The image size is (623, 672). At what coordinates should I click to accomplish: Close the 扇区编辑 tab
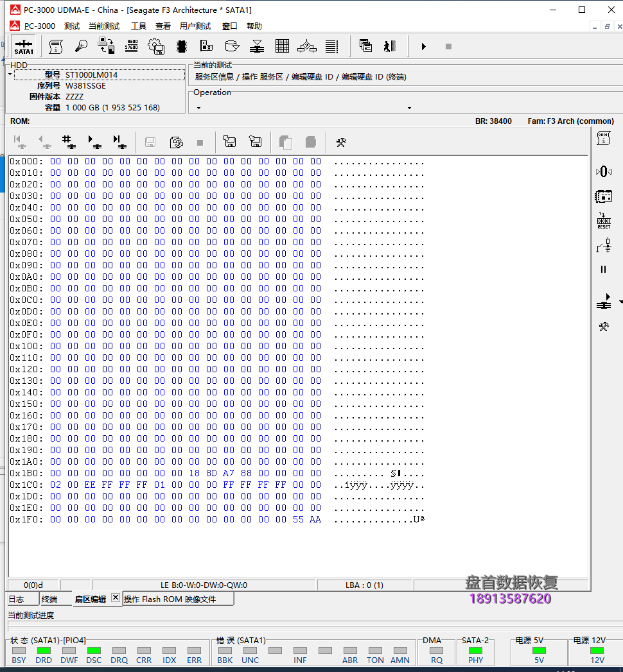116,598
